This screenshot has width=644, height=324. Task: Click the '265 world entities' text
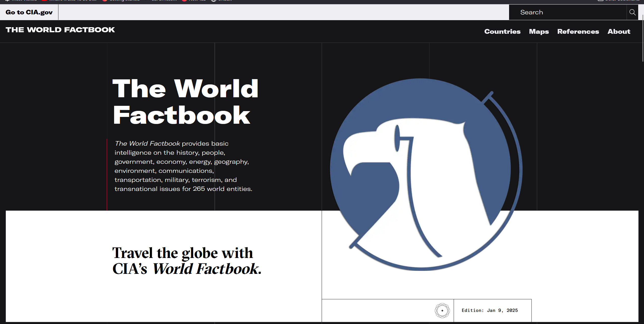point(222,189)
